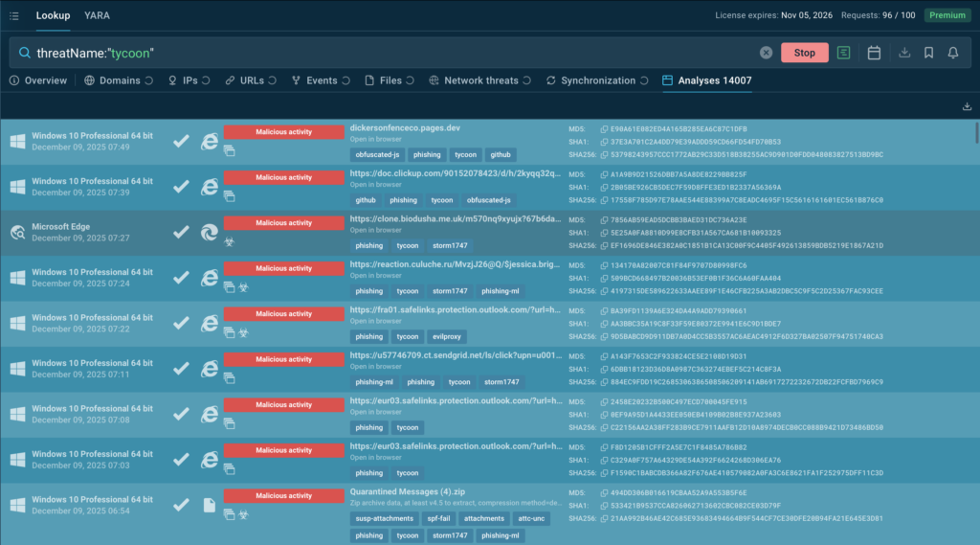This screenshot has width=980, height=545.
Task: Click the download icon above the results list
Action: tap(968, 106)
